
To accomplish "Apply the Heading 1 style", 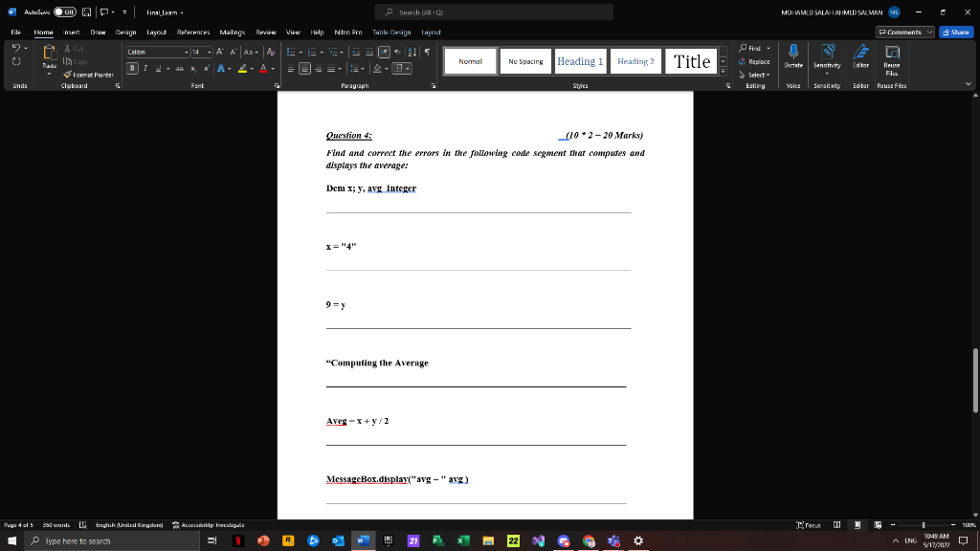I will [580, 61].
